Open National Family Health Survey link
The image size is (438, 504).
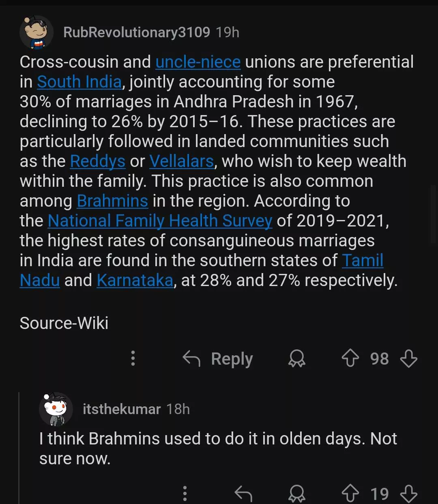point(160,221)
